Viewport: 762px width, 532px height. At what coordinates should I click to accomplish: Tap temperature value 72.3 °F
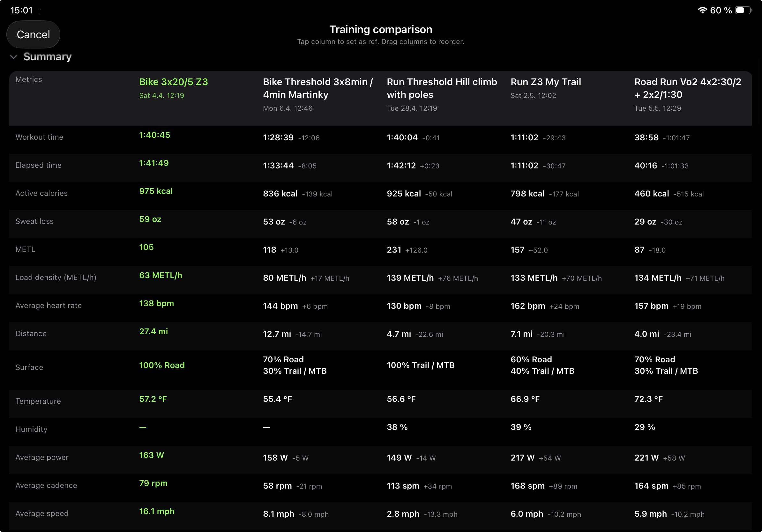pyautogui.click(x=648, y=399)
